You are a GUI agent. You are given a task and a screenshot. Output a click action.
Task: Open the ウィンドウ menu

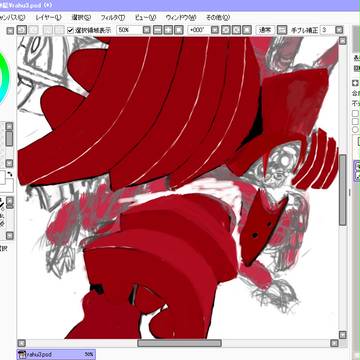pyautogui.click(x=181, y=17)
